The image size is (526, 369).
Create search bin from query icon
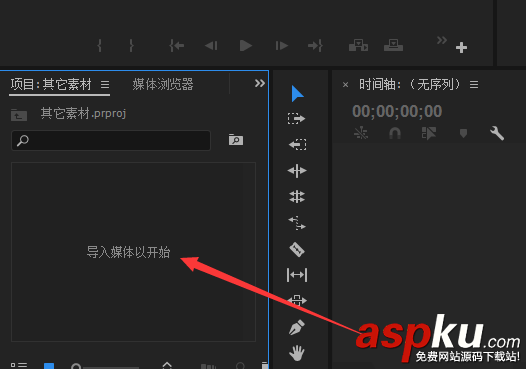pos(236,140)
